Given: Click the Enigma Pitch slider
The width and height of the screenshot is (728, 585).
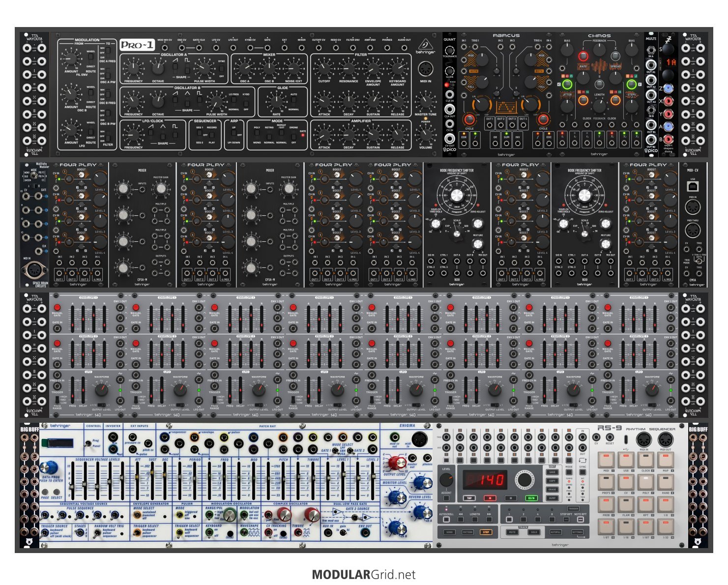Looking at the screenshot, I should [x=283, y=481].
